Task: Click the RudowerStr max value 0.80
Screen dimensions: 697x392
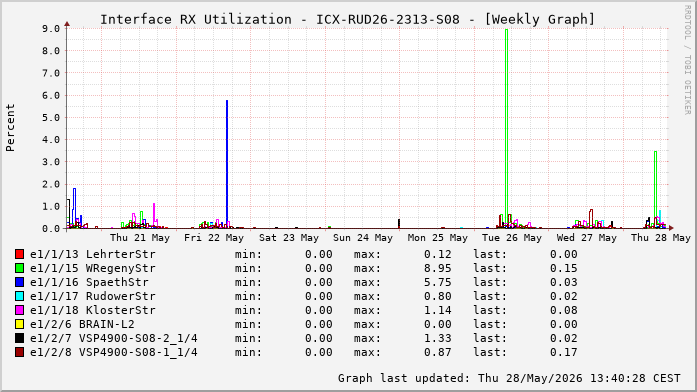Action: [437, 296]
